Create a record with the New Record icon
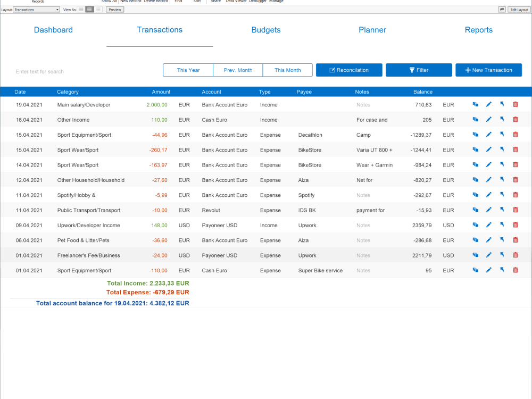Viewport: 532px width, 399px height. click(131, 2)
